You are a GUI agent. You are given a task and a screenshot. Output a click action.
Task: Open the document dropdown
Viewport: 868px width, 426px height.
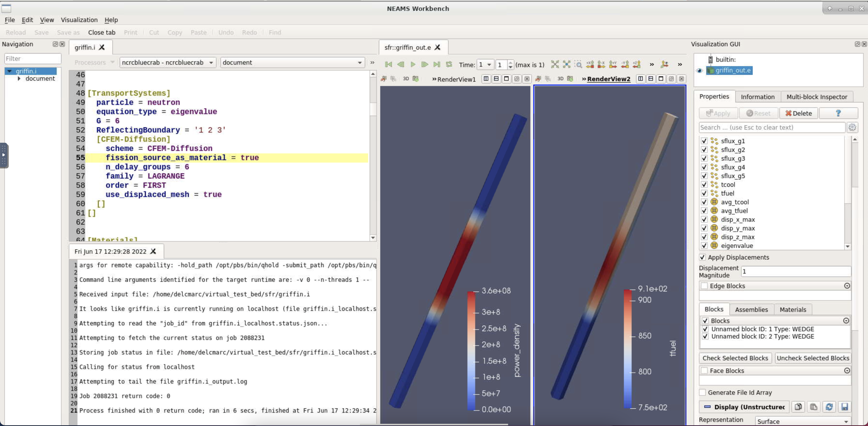(x=293, y=63)
